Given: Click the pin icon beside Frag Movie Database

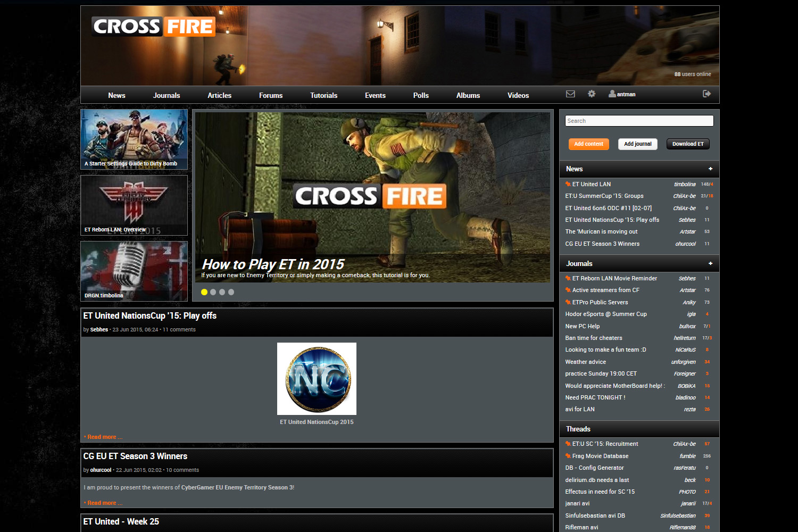Looking at the screenshot, I should click(568, 456).
